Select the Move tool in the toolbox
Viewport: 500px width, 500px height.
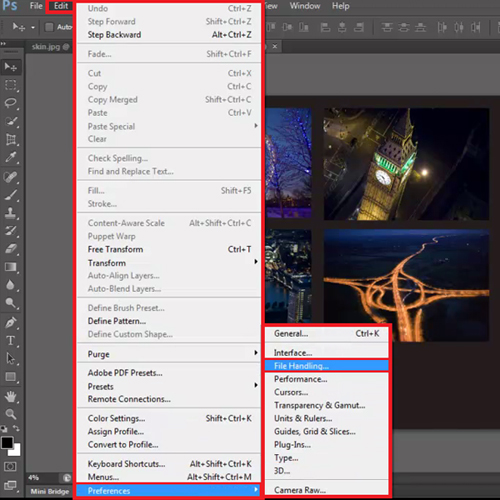(11, 67)
